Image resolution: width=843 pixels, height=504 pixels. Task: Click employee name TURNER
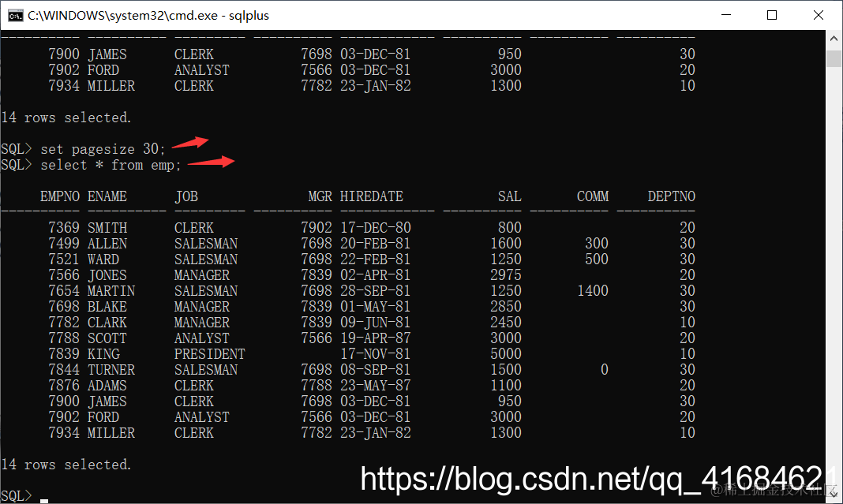tap(111, 370)
